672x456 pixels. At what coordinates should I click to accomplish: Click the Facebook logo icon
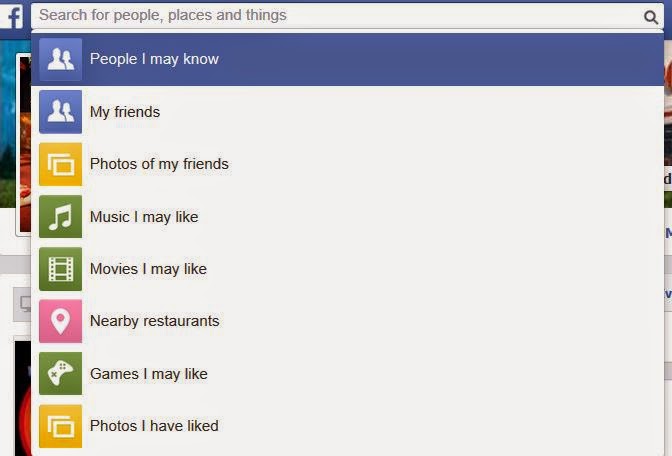(12, 16)
